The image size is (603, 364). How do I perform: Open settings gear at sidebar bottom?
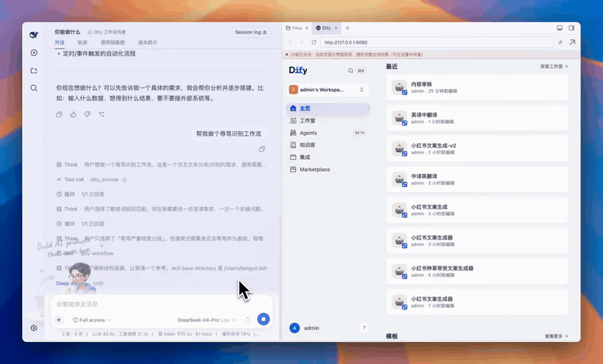(34, 328)
